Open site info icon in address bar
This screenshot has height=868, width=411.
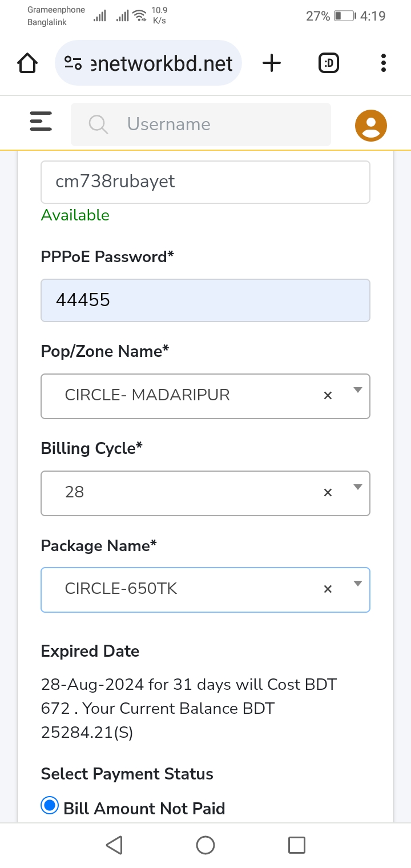73,63
